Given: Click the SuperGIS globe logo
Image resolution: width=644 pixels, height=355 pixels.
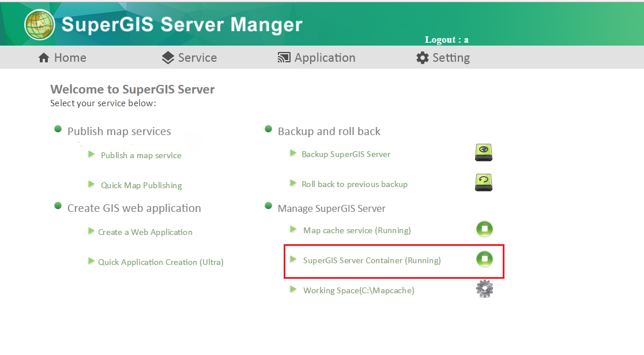Looking at the screenshot, I should [x=39, y=25].
